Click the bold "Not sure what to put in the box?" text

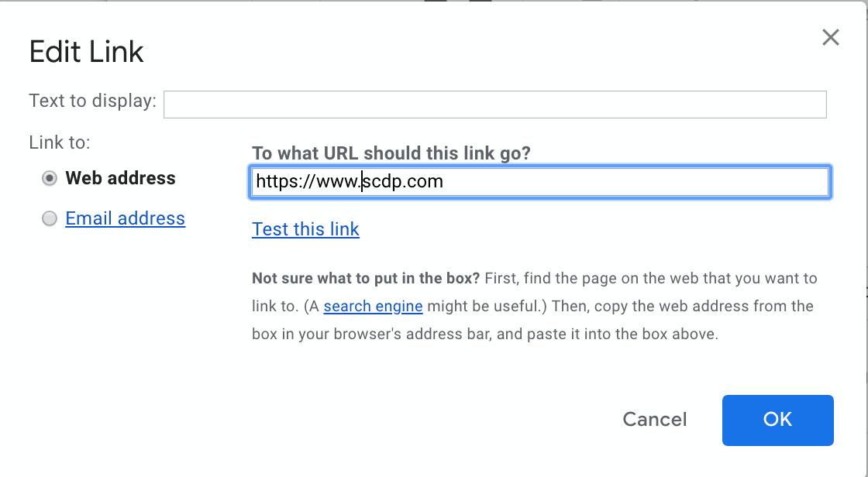[x=366, y=278]
